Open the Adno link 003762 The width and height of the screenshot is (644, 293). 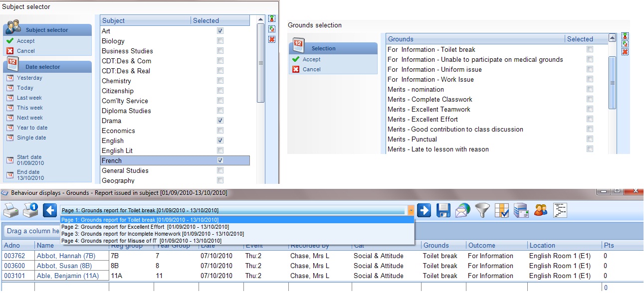click(14, 256)
